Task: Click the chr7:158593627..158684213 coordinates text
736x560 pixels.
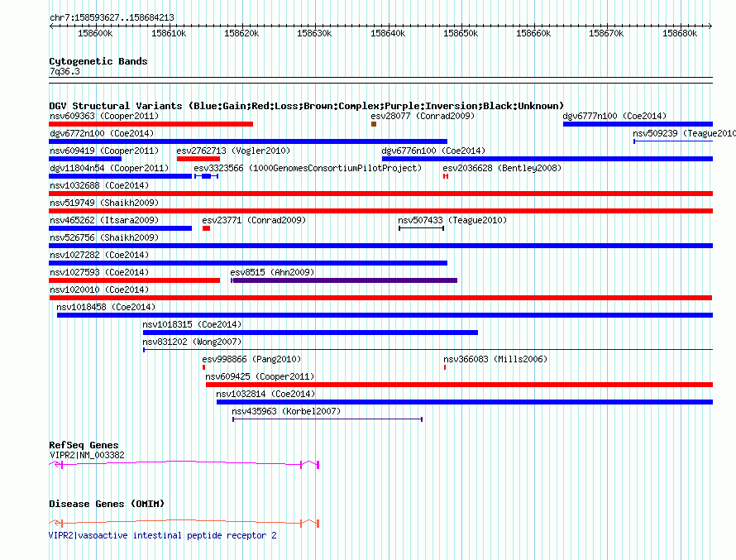Action: (112, 18)
